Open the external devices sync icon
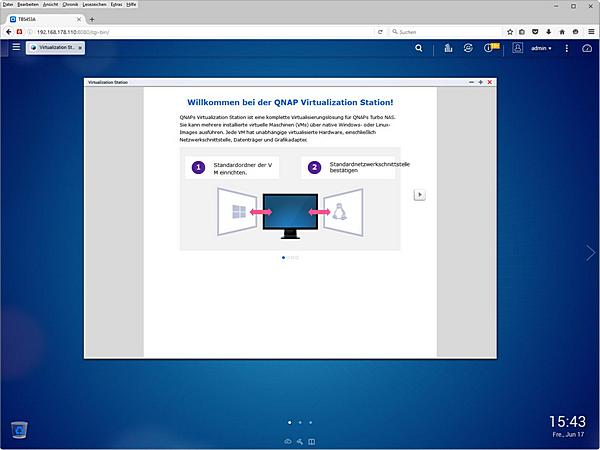This screenshot has width=600, height=450. [468, 48]
